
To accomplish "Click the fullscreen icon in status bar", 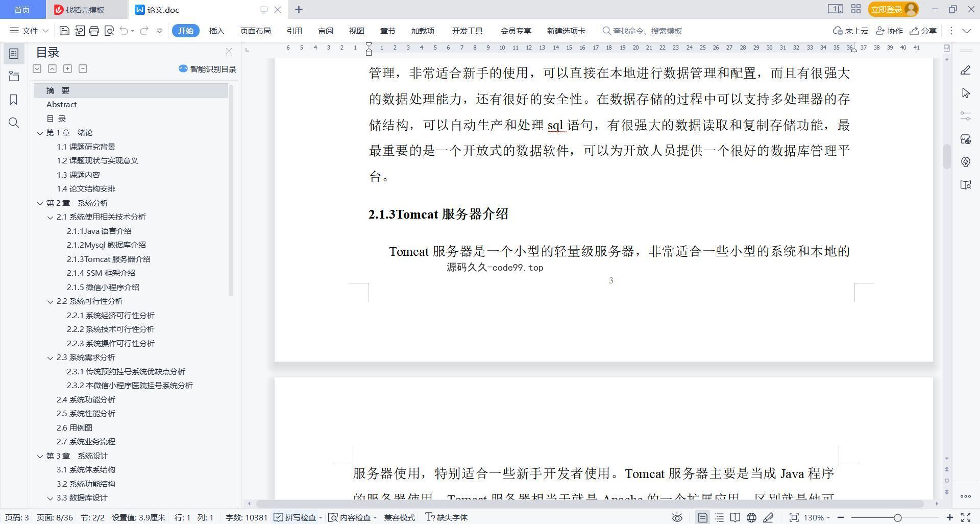I will [966, 517].
